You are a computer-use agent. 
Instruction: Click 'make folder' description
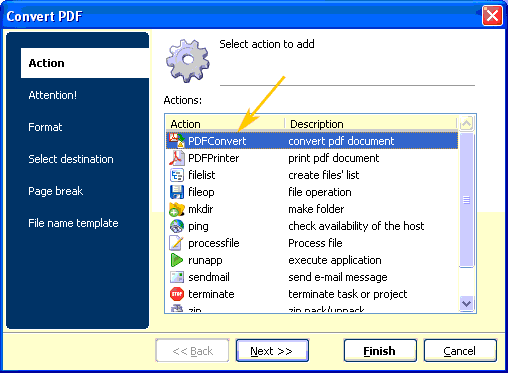[316, 209]
